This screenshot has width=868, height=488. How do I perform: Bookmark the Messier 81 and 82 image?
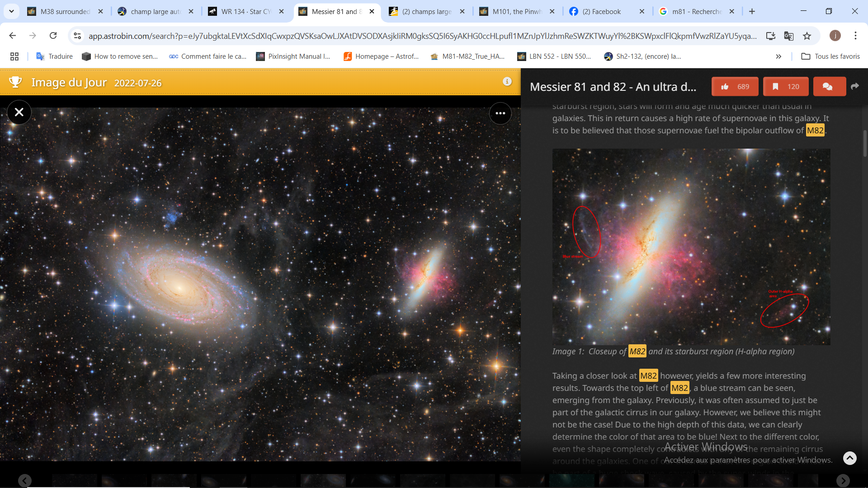(786, 87)
